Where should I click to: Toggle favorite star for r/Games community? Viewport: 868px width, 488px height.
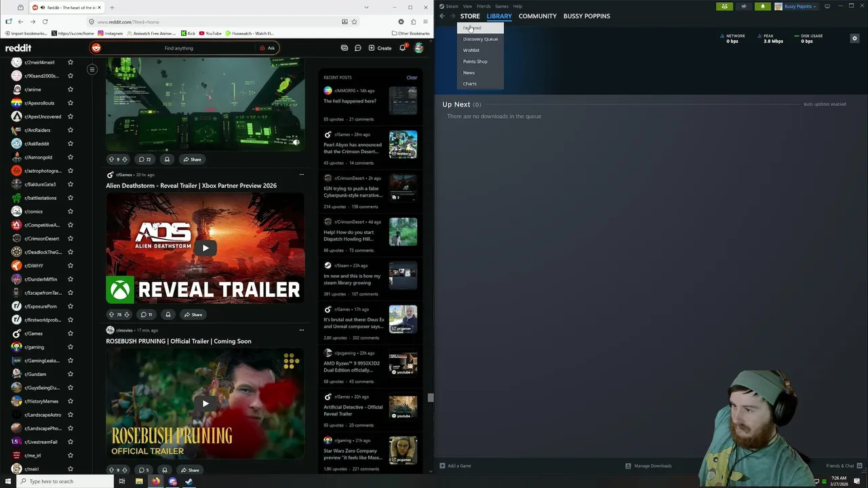point(70,333)
